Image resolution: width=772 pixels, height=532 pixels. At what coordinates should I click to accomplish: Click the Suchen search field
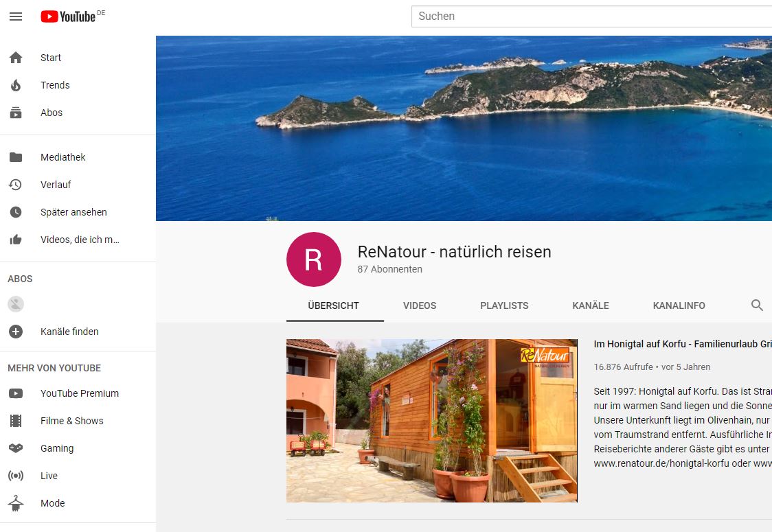pos(591,16)
